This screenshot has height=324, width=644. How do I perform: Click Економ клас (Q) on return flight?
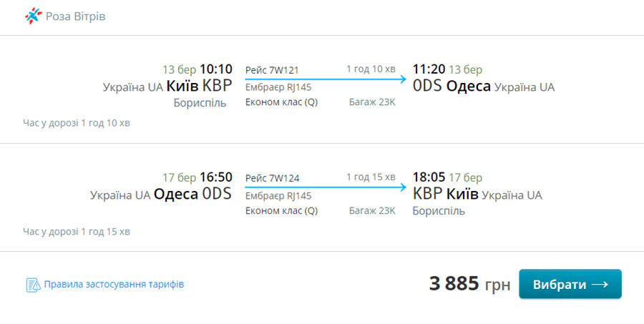click(x=281, y=211)
